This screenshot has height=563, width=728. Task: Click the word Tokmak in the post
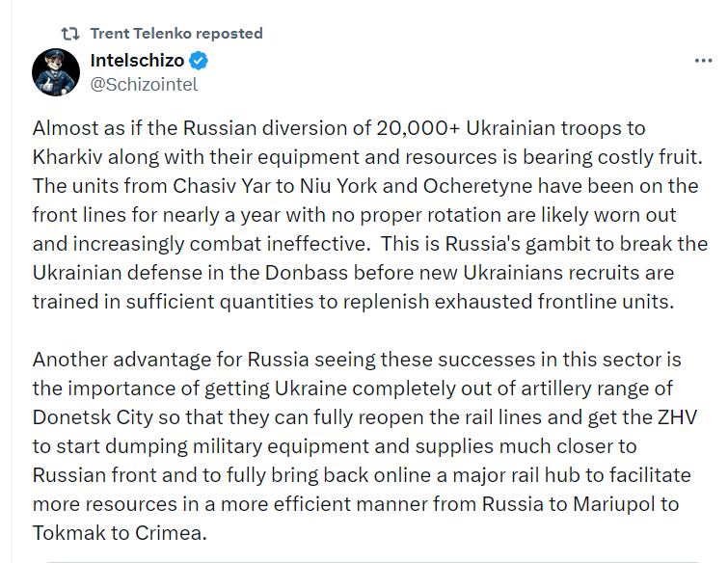click(x=68, y=533)
